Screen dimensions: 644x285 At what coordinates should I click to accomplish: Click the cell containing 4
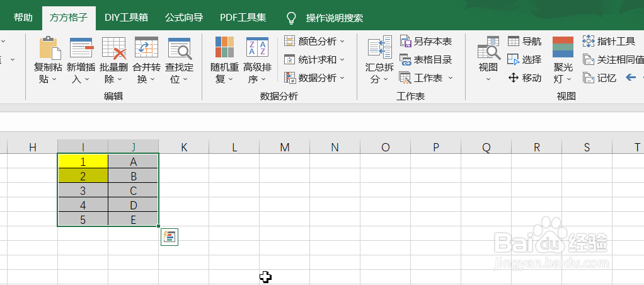click(x=83, y=205)
